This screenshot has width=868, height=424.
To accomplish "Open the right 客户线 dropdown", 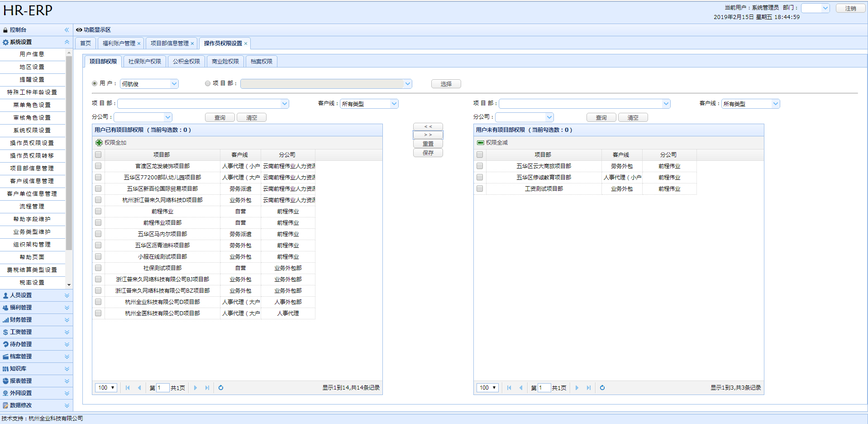I will pyautogui.click(x=776, y=104).
